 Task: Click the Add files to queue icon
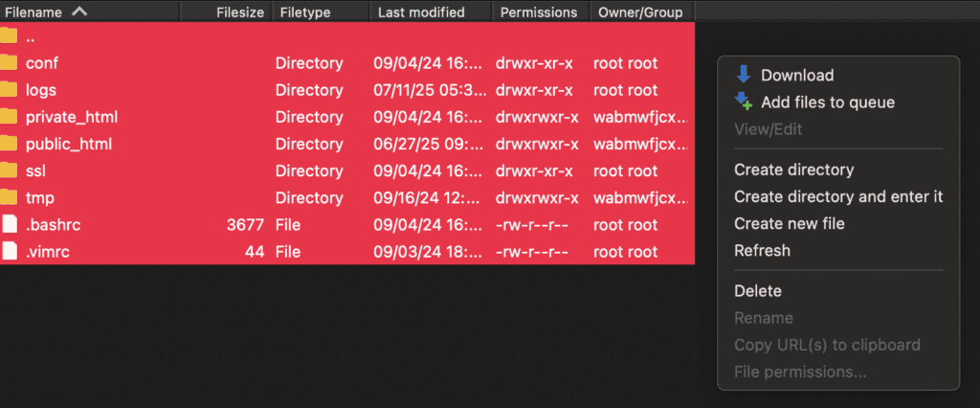coord(743,102)
